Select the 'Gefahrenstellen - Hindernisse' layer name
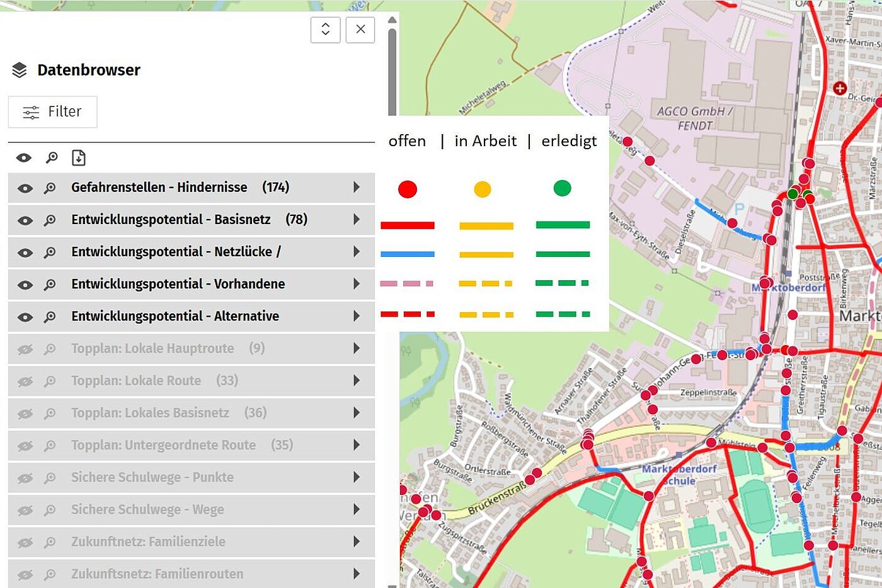The image size is (882, 588). 159,187
